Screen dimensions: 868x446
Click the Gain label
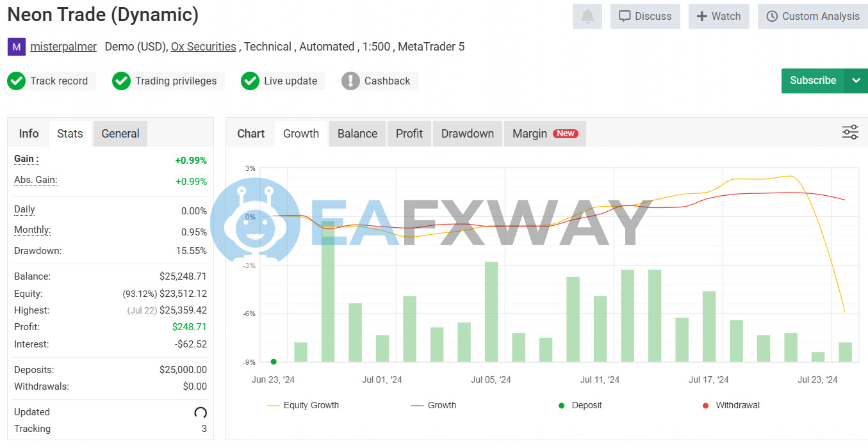click(26, 159)
